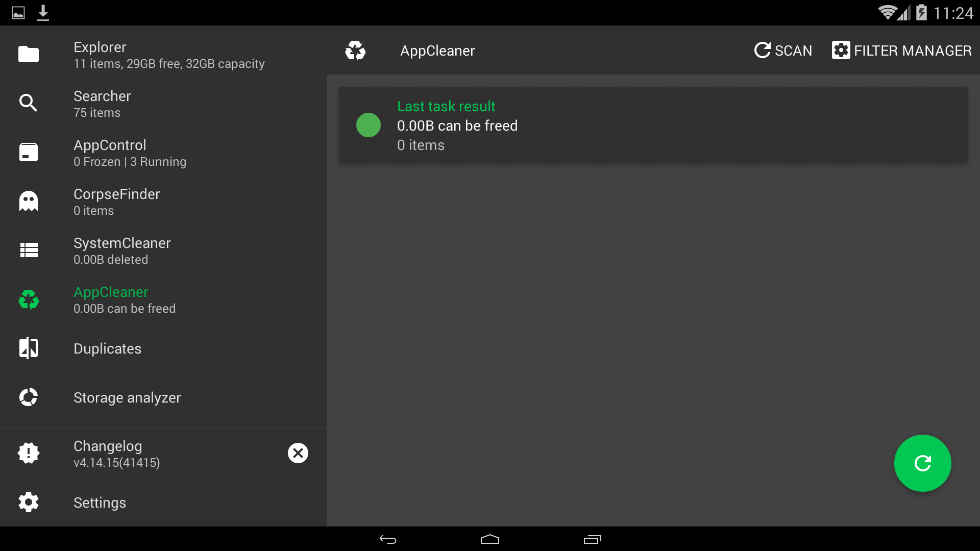This screenshot has width=980, height=551.
Task: Select the AppControl icon in sidebar
Action: (x=29, y=152)
